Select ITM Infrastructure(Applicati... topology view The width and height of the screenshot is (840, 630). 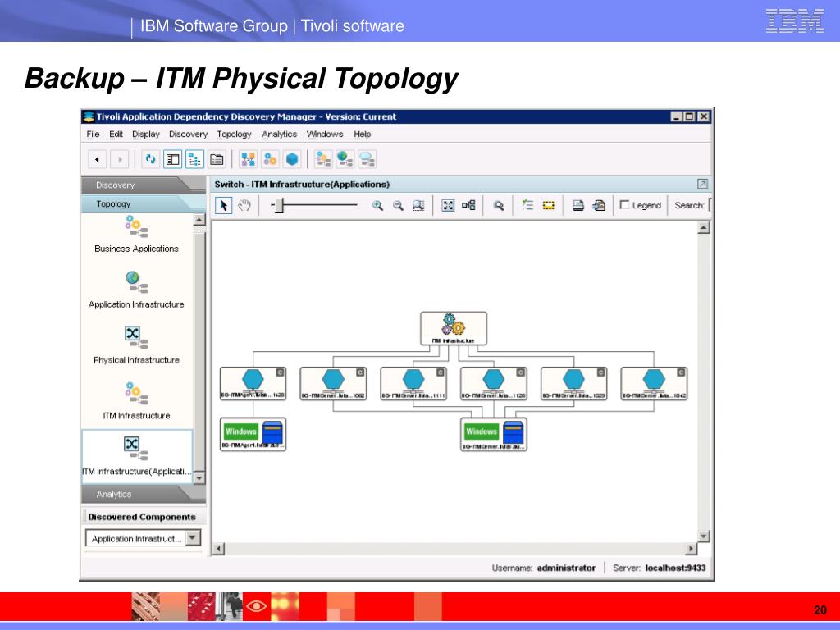pyautogui.click(x=137, y=457)
